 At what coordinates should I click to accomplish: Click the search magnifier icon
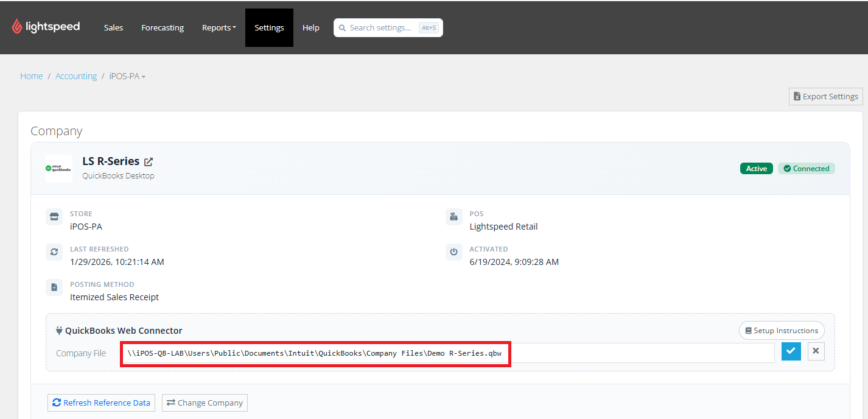tap(343, 28)
